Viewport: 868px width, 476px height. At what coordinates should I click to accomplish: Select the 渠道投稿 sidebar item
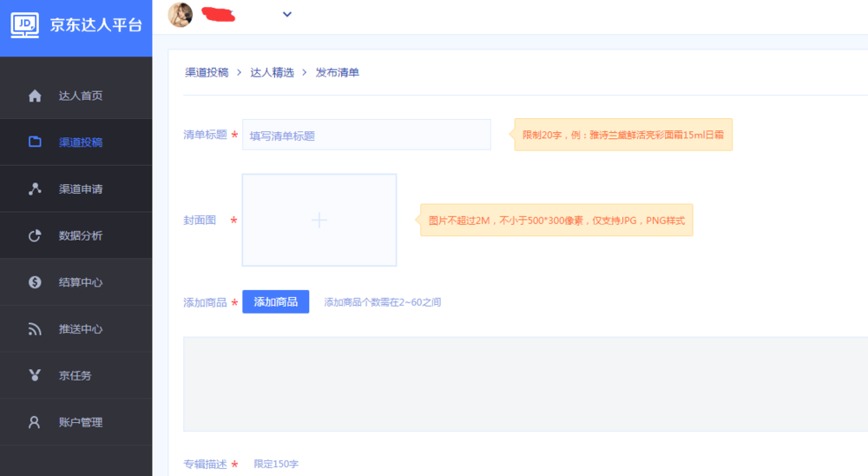point(76,142)
